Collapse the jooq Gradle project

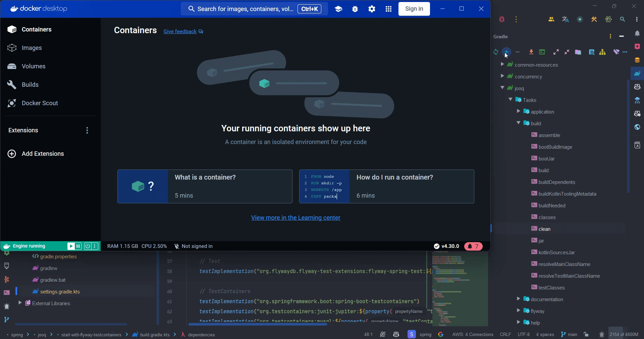coord(502,88)
